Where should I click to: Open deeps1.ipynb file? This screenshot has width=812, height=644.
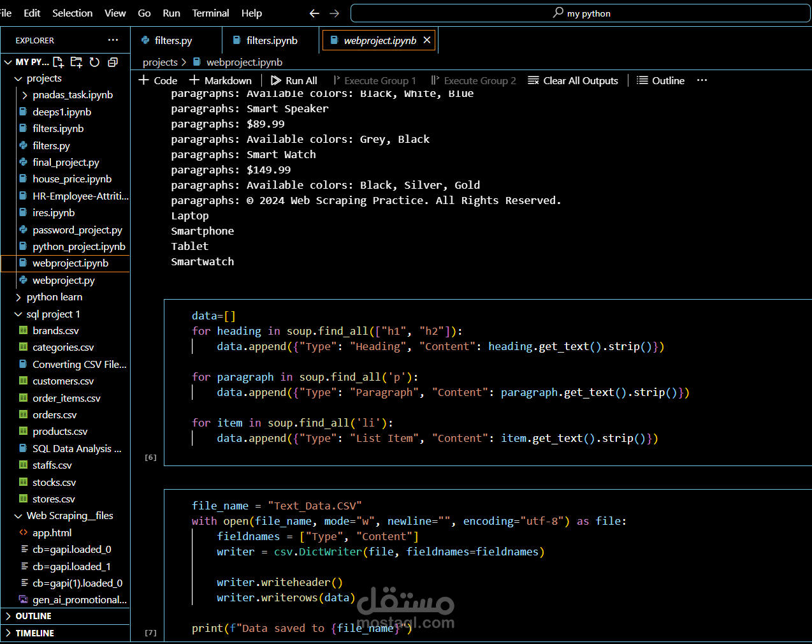(62, 112)
